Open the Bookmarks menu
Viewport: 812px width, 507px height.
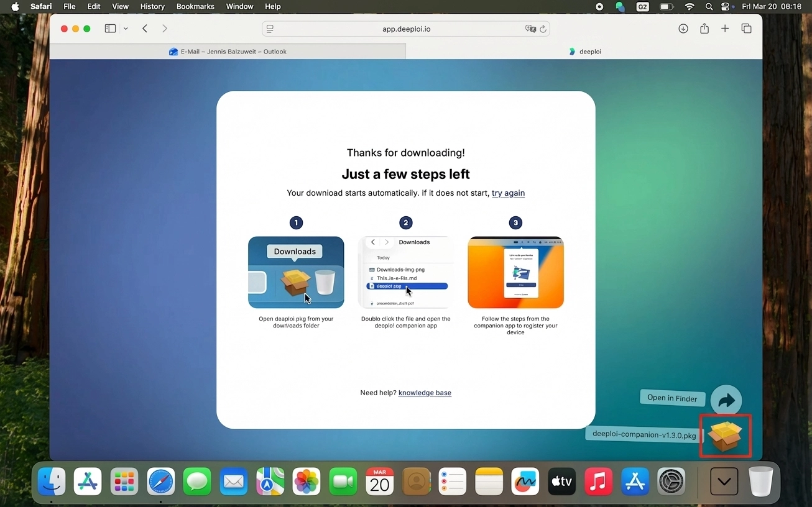point(195,6)
